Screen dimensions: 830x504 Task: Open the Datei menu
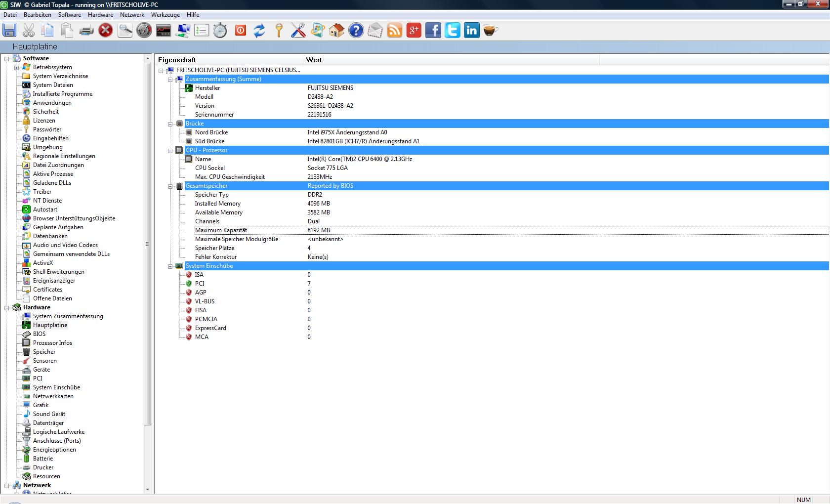point(10,15)
